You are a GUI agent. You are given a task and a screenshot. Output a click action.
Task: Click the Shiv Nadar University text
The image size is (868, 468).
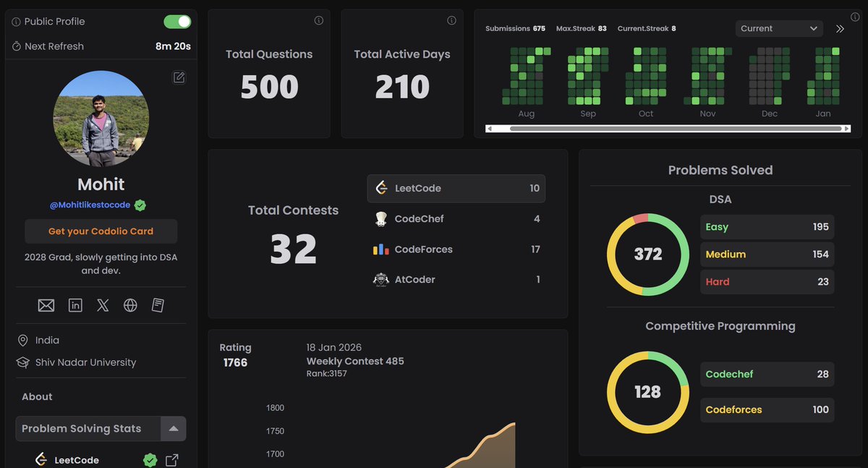85,362
